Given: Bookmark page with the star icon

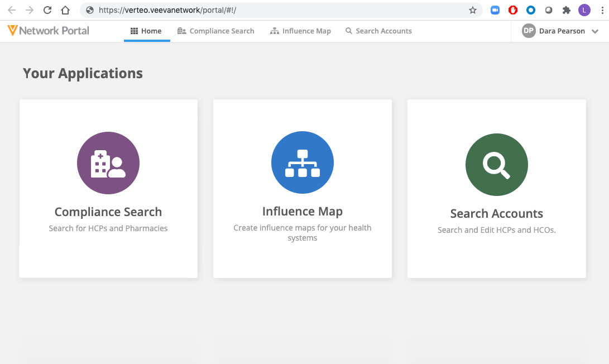Looking at the screenshot, I should (473, 10).
